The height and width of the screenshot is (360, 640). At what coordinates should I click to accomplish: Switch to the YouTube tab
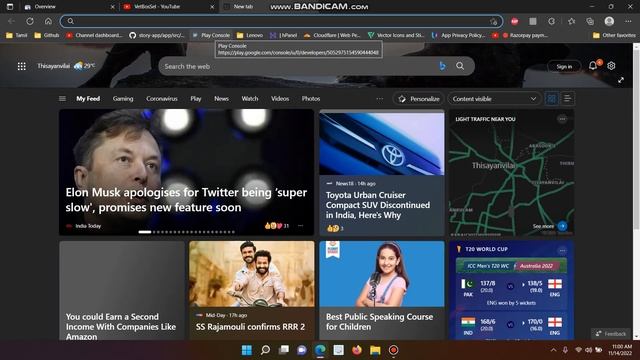pyautogui.click(x=168, y=7)
